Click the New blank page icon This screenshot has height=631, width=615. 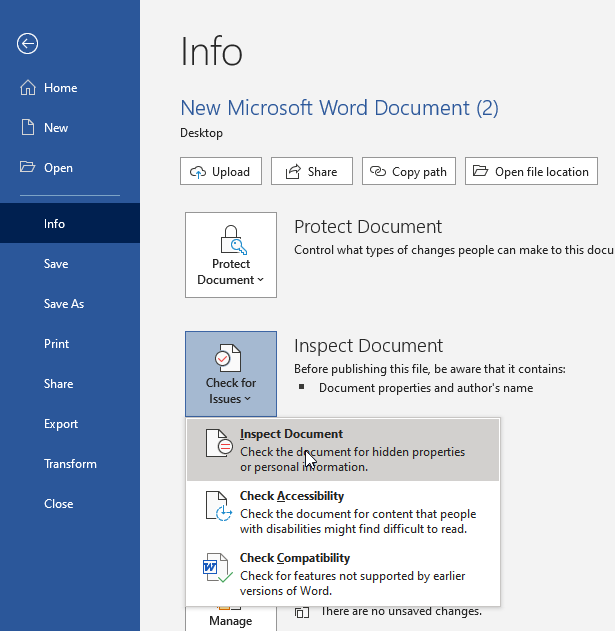coord(28,127)
